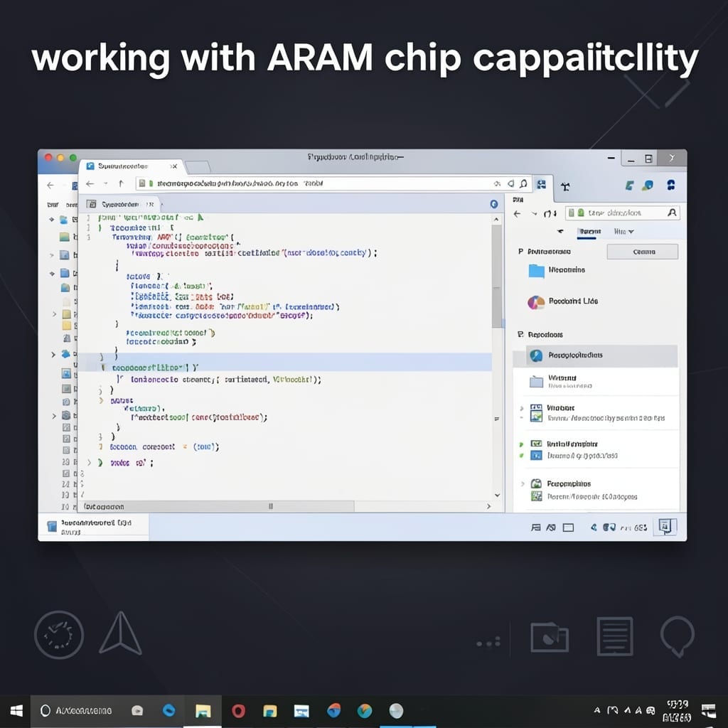This screenshot has width=728, height=728.
Task: Open the three-dots menu on the dark background
Action: coord(488,642)
